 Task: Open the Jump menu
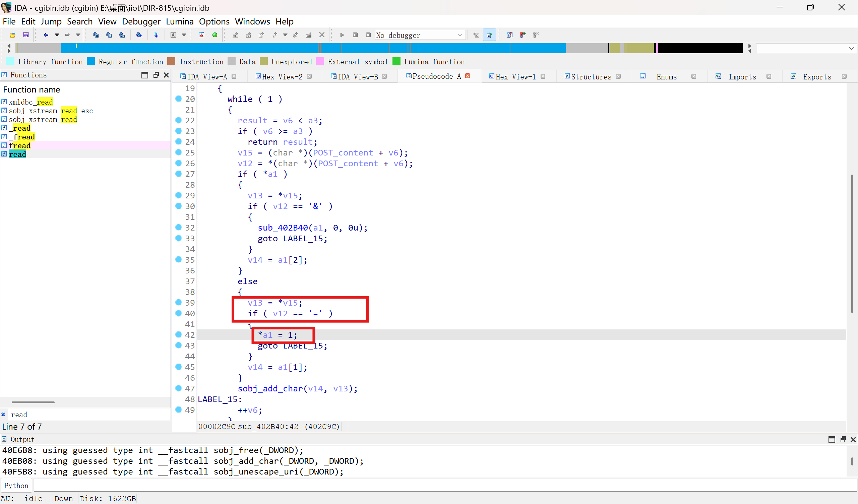51,21
